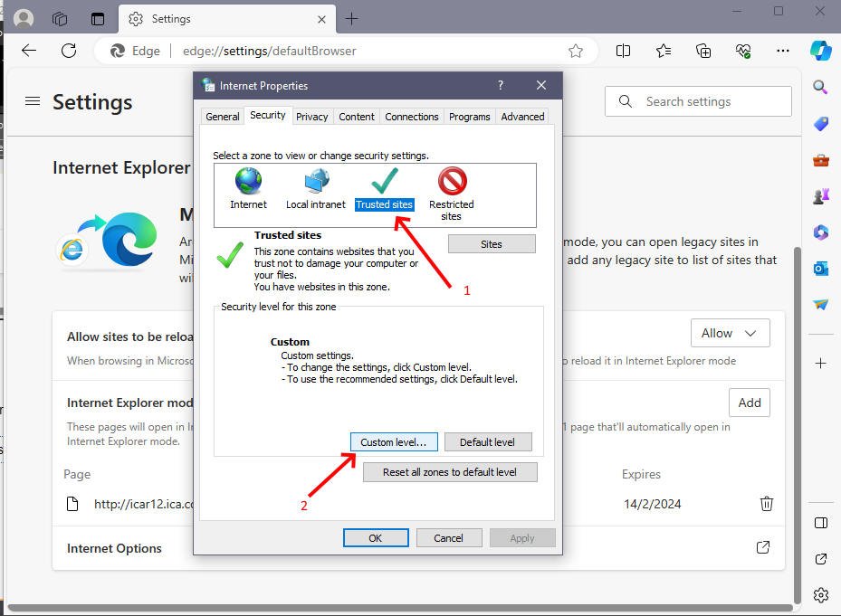
Task: Open the sidebar settings gear icon
Action: 820,595
